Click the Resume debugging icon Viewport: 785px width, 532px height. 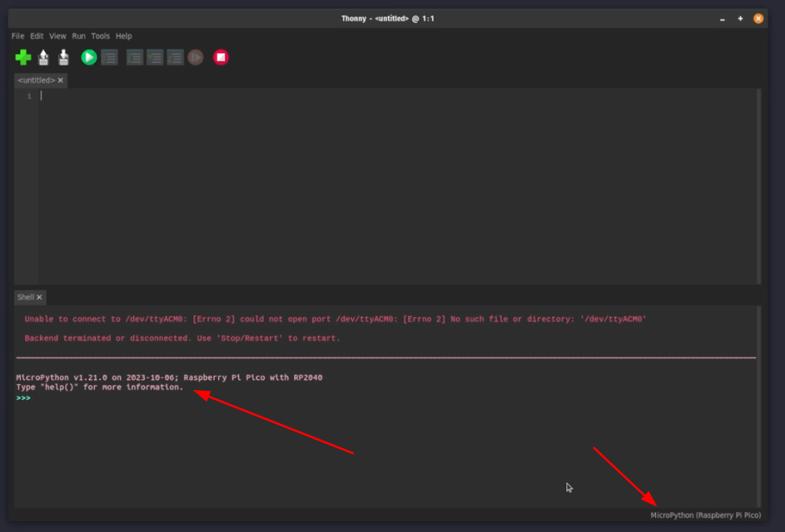(195, 57)
